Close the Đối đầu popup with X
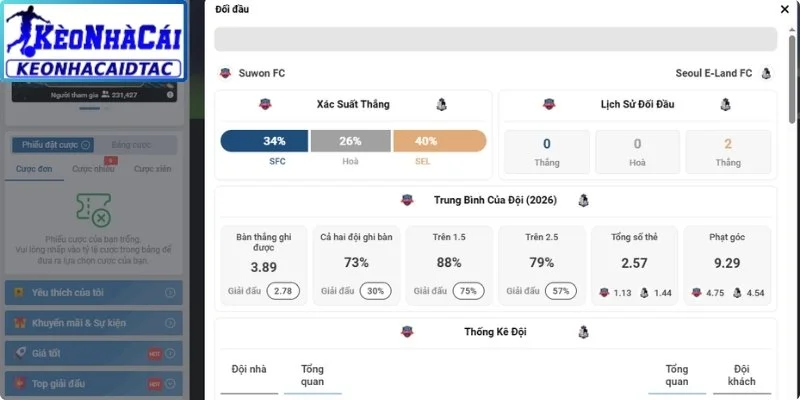 point(785,9)
